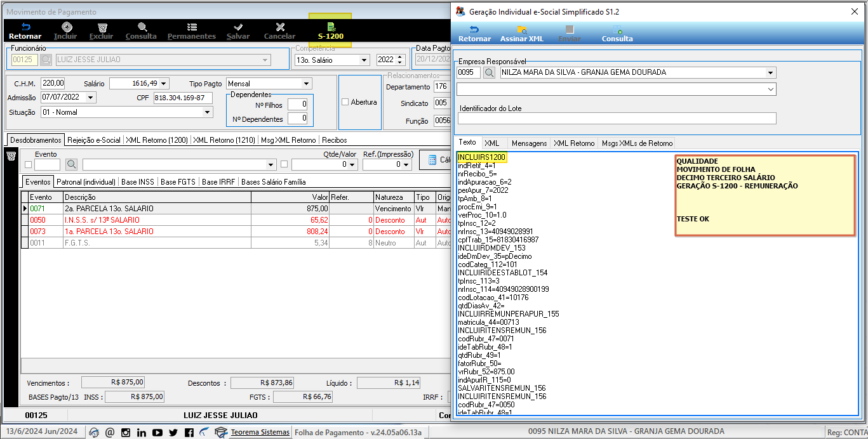This screenshot has width=868, height=439.
Task: Click the graduation cap icon in the status bar
Action: 221,432
